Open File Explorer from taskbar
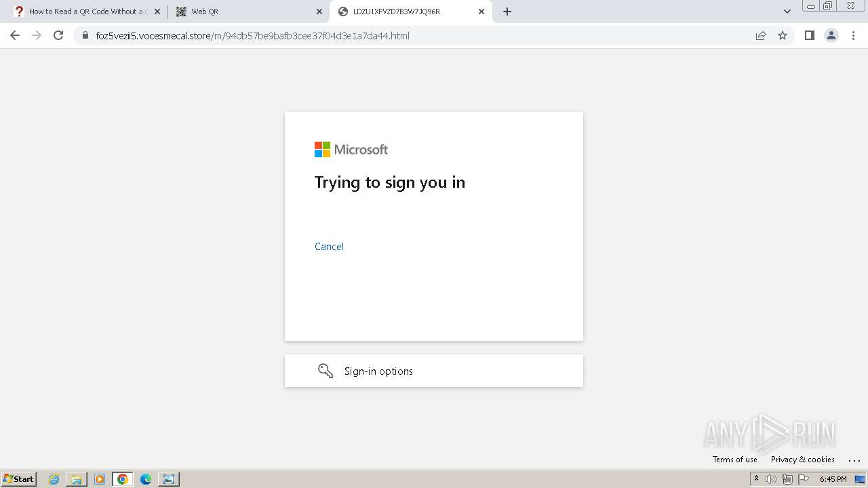868x488 pixels. (77, 479)
